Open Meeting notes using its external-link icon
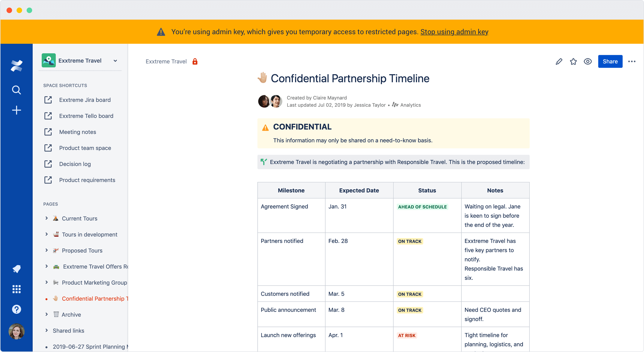This screenshot has height=352, width=644. click(48, 132)
